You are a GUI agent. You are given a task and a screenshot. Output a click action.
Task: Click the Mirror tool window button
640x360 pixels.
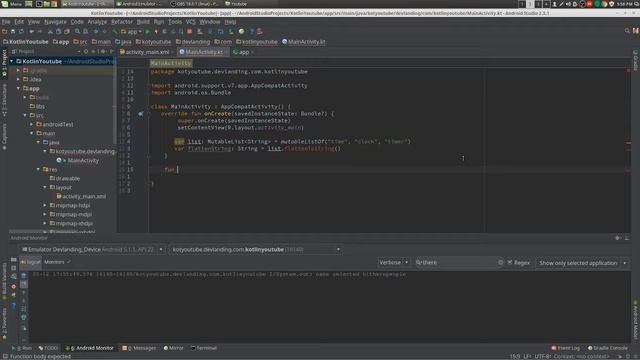click(x=173, y=348)
